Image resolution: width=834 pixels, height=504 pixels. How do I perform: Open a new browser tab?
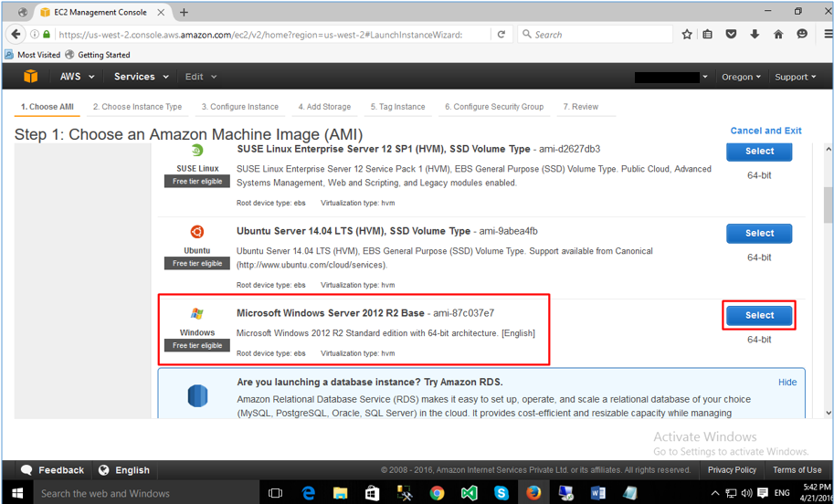coord(184,12)
